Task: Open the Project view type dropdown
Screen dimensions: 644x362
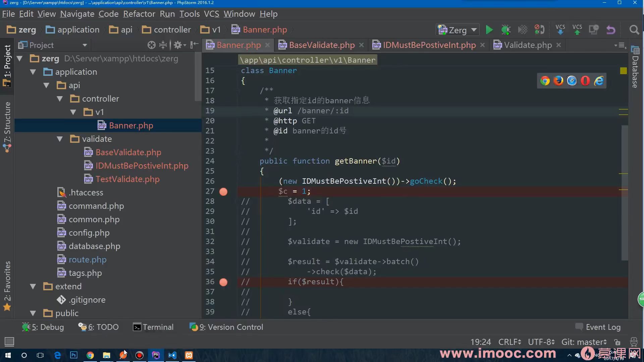Action: pos(85,45)
